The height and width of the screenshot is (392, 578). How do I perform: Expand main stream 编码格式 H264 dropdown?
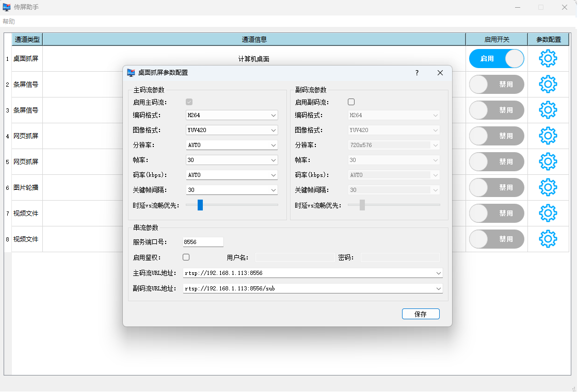coord(232,116)
